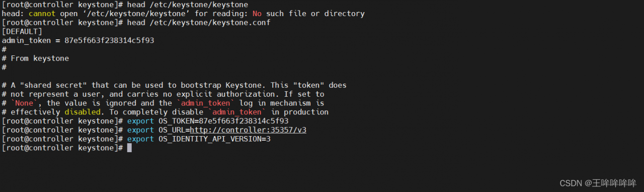Screen dimensions: 644x192
Task: Click the terminal cursor block at the prompt
Action: point(129,148)
